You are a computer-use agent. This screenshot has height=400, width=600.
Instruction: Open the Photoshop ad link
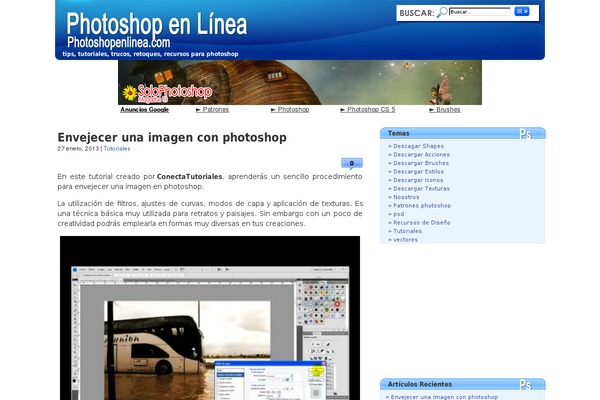[x=290, y=109]
